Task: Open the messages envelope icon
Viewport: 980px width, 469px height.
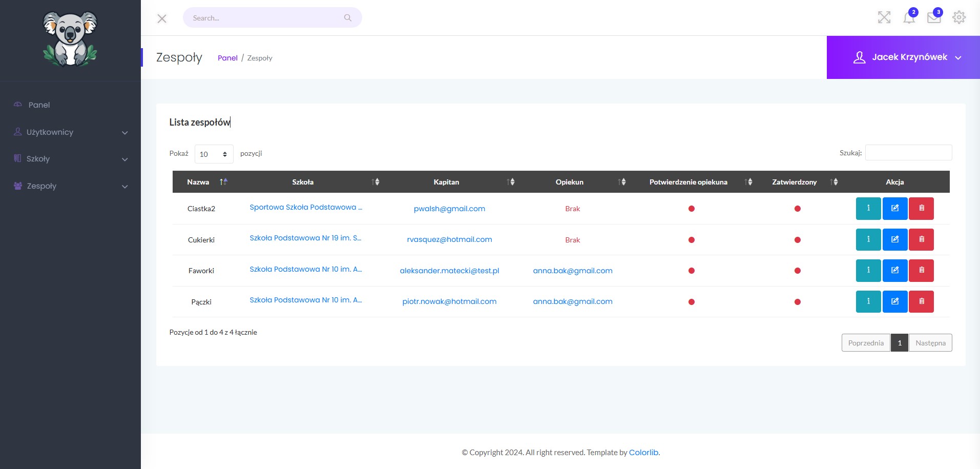Action: (x=934, y=17)
